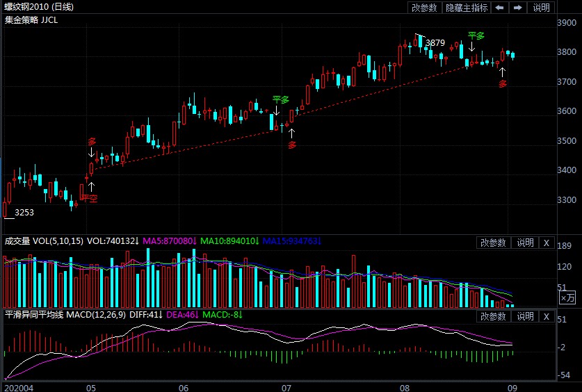The image size is (582, 392).
Task: Open 说明 for the volume indicator
Action: tap(524, 243)
